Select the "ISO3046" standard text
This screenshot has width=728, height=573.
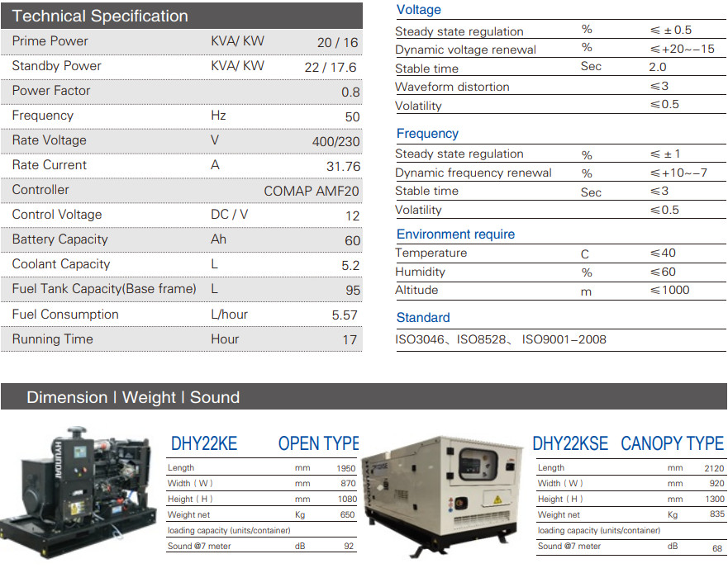point(419,339)
